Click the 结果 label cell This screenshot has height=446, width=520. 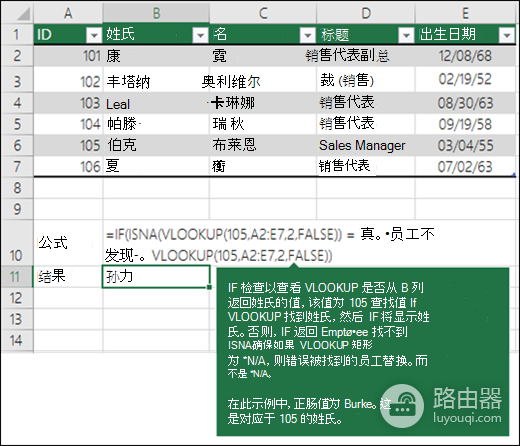[x=68, y=277]
